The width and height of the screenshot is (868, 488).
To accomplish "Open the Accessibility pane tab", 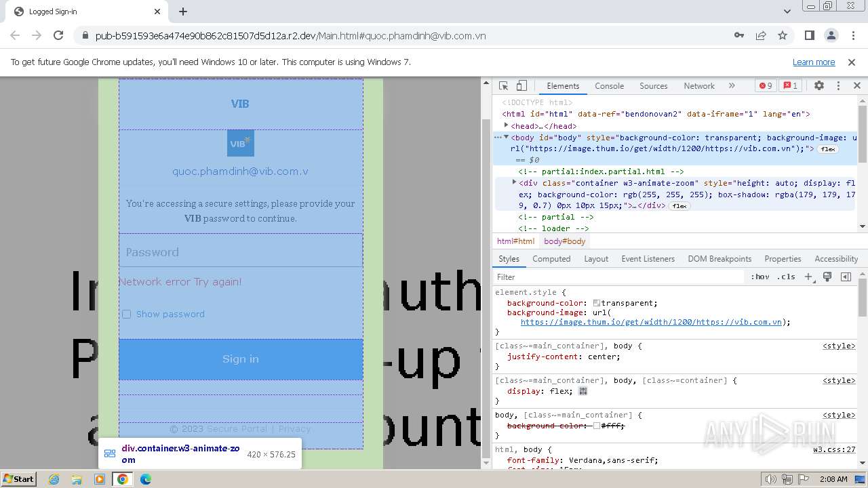I will (x=836, y=259).
